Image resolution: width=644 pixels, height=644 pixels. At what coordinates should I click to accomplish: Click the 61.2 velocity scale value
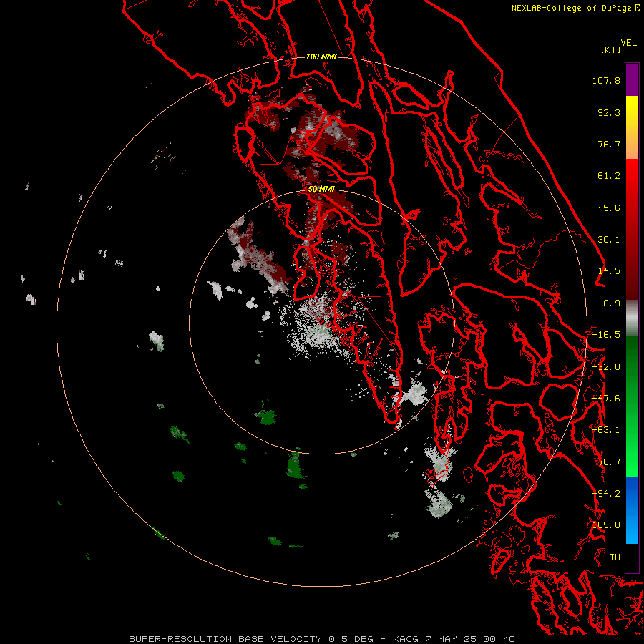coord(609,176)
